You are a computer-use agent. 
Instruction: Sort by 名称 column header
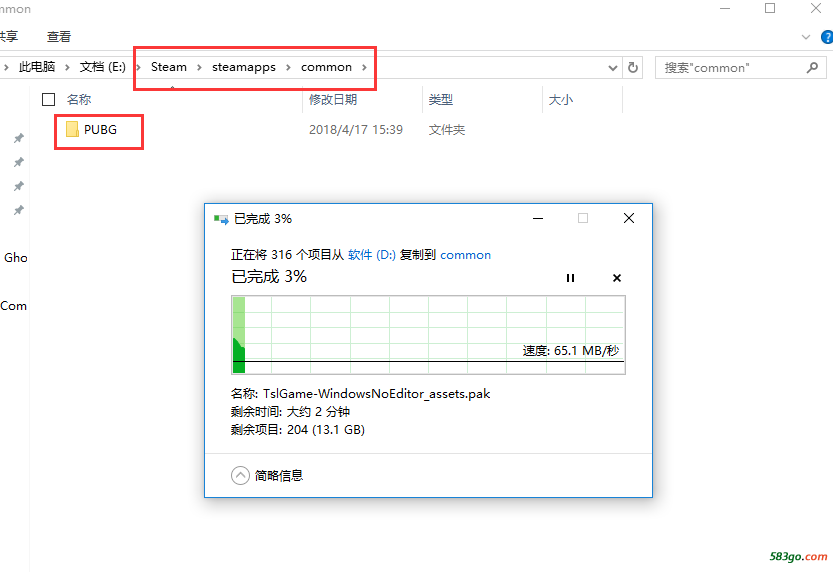click(x=79, y=99)
